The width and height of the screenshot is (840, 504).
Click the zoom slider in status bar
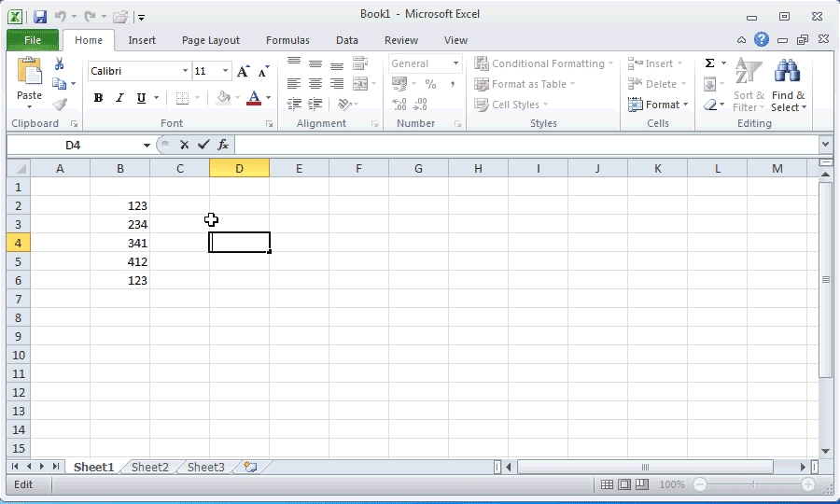754,485
